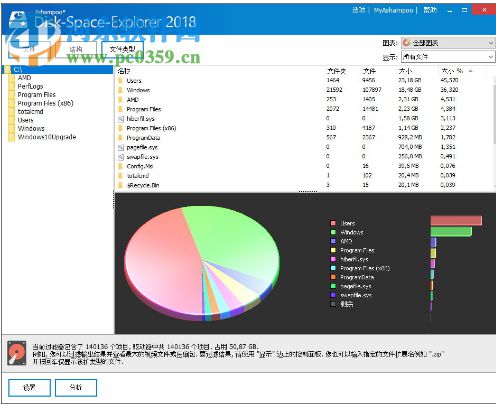Open the 帮助 help menu
Viewport: 496px width, 404px height.
coord(430,10)
